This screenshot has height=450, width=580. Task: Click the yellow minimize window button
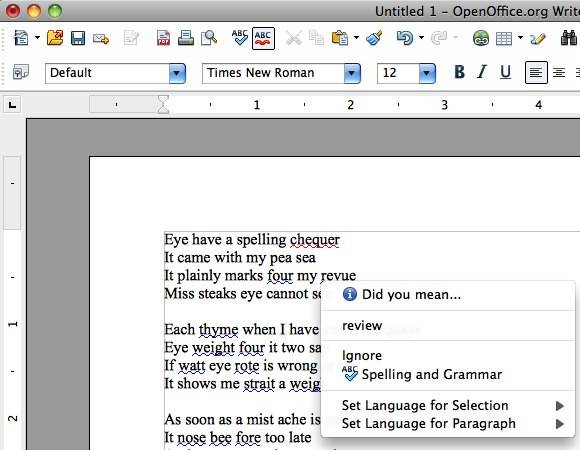[34, 11]
